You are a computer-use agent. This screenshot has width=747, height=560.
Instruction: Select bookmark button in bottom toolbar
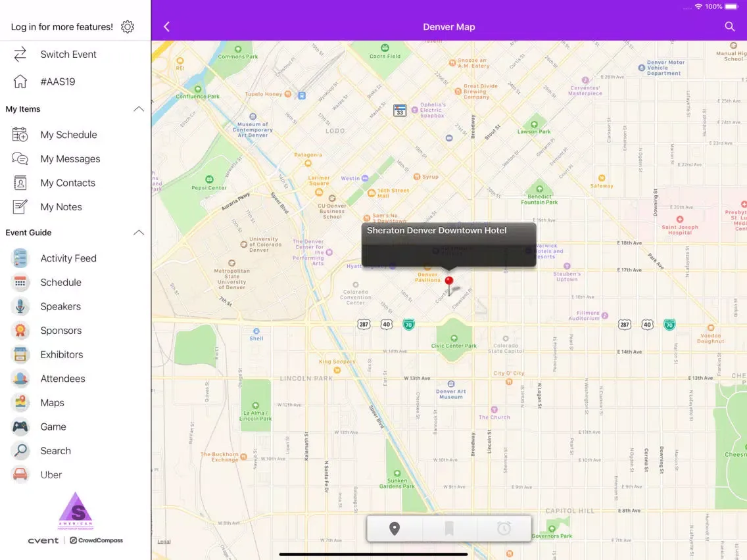448,528
